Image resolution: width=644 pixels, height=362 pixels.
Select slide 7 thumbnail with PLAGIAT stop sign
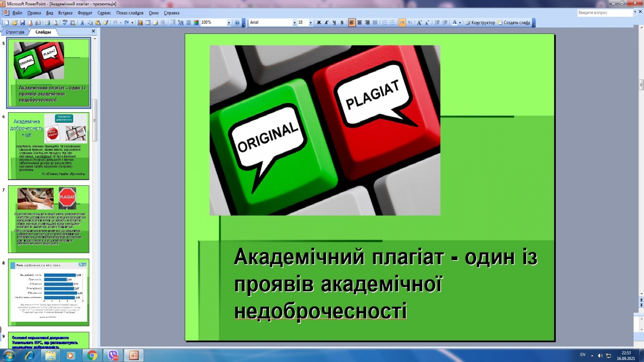coord(49,219)
